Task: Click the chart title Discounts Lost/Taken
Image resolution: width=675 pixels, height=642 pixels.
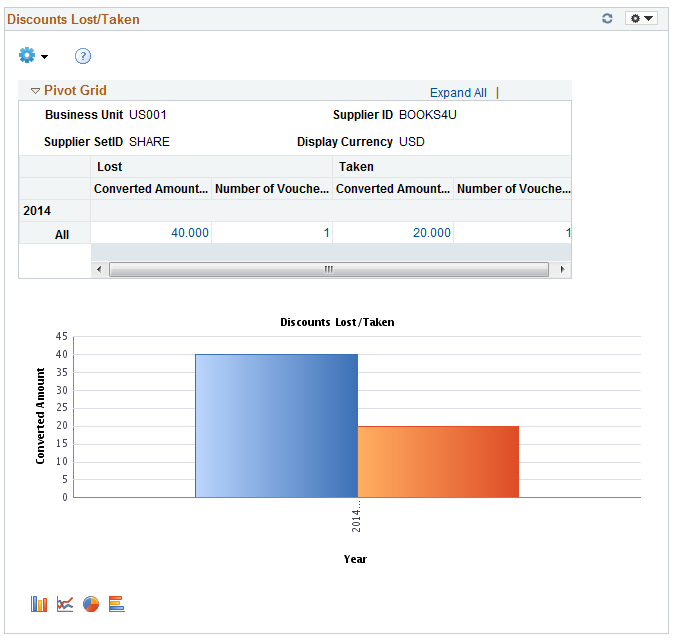Action: click(337, 322)
